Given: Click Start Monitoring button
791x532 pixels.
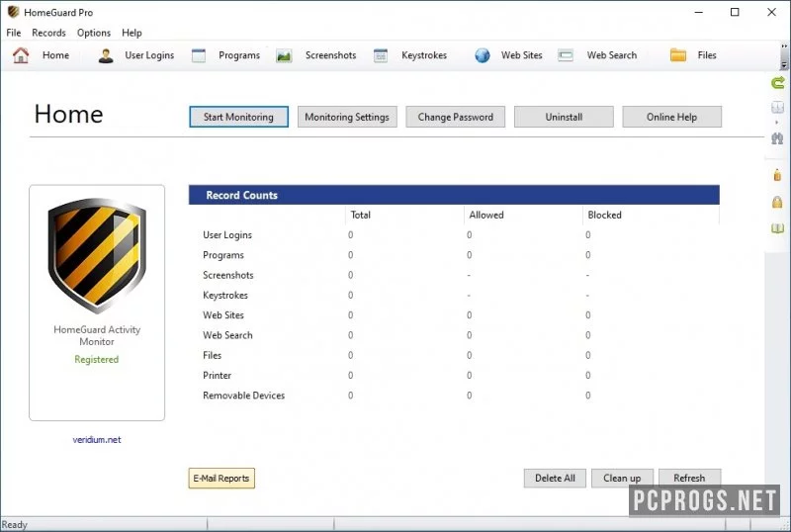Looking at the screenshot, I should [x=238, y=117].
